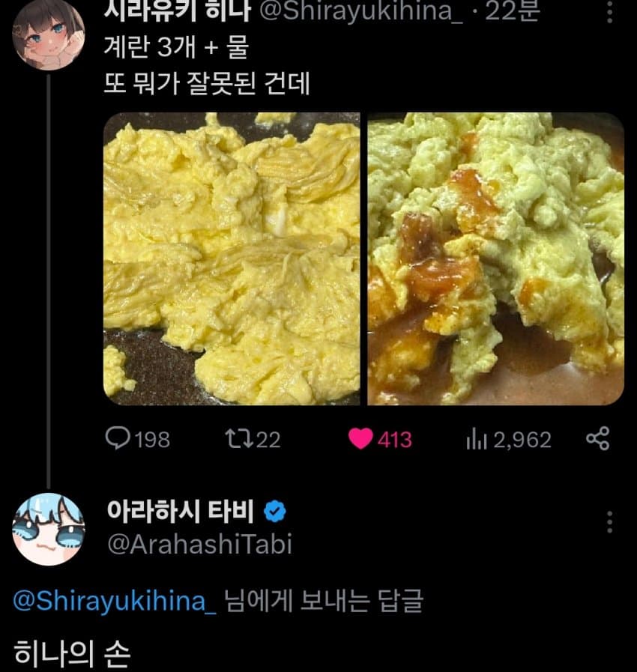
Task: Open the @Shirayukihina_ handle in the tweet header
Action: (x=361, y=11)
